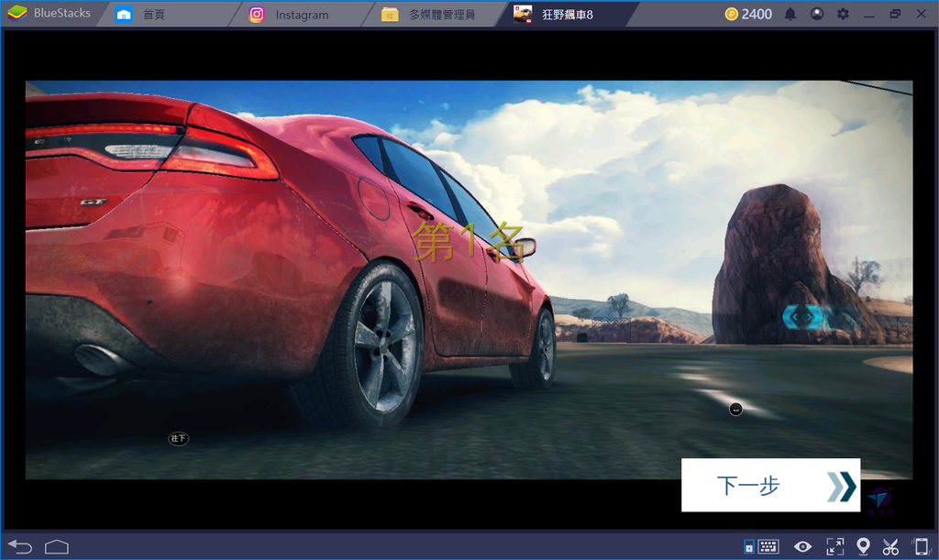Screen dimensions: 939x560
Task: Click the rotate or shake device icon
Action: 921,545
